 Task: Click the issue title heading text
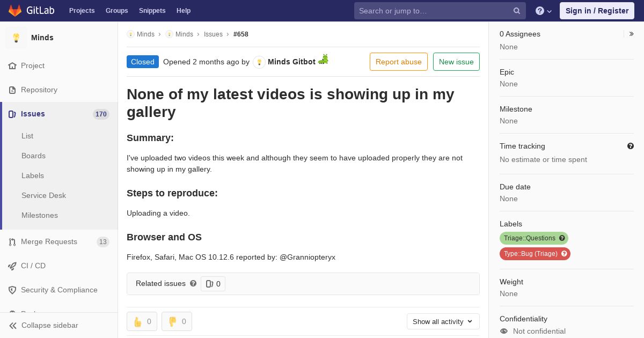click(290, 103)
